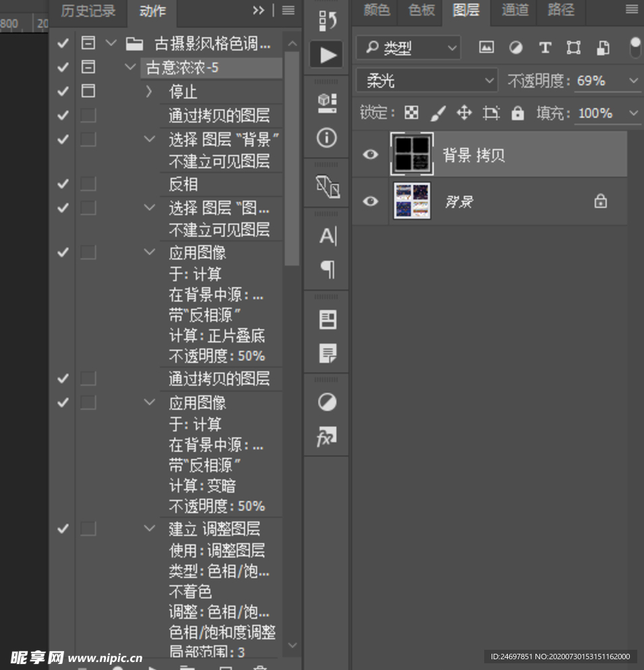This screenshot has width=644, height=670.
Task: Open the layer styles fx icon
Action: pos(326,437)
